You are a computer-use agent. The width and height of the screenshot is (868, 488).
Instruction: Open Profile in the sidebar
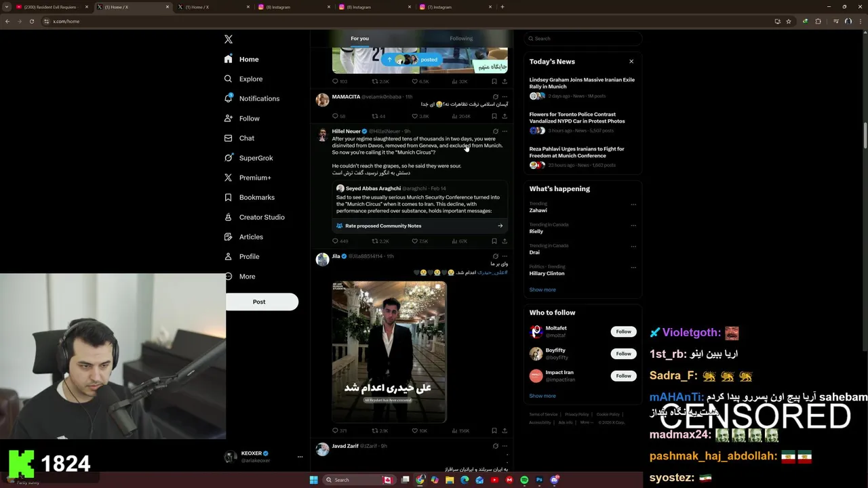[242, 256]
